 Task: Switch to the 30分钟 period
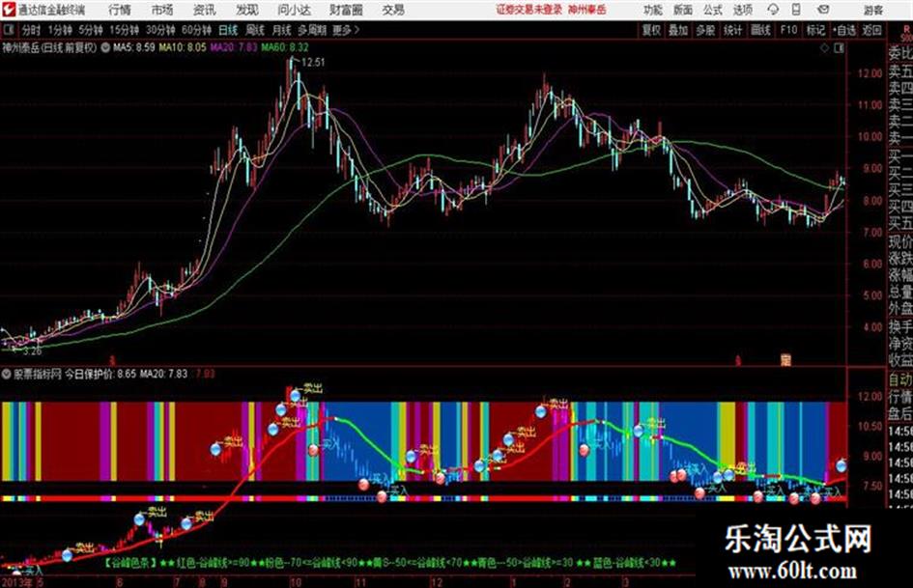160,30
